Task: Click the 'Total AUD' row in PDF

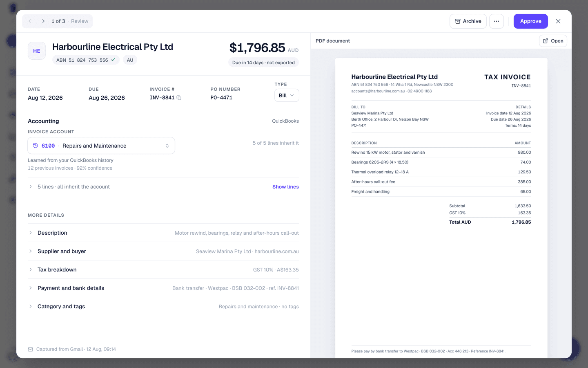Action: (490, 222)
